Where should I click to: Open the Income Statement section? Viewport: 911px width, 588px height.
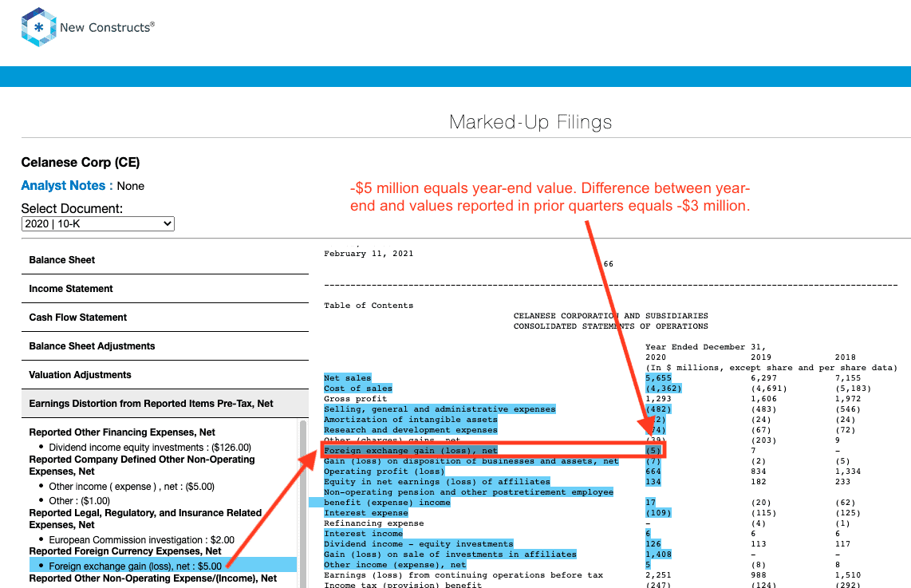165,289
